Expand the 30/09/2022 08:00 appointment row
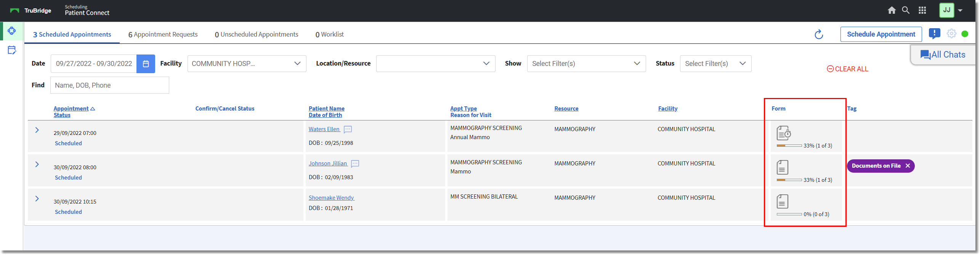 click(x=37, y=164)
